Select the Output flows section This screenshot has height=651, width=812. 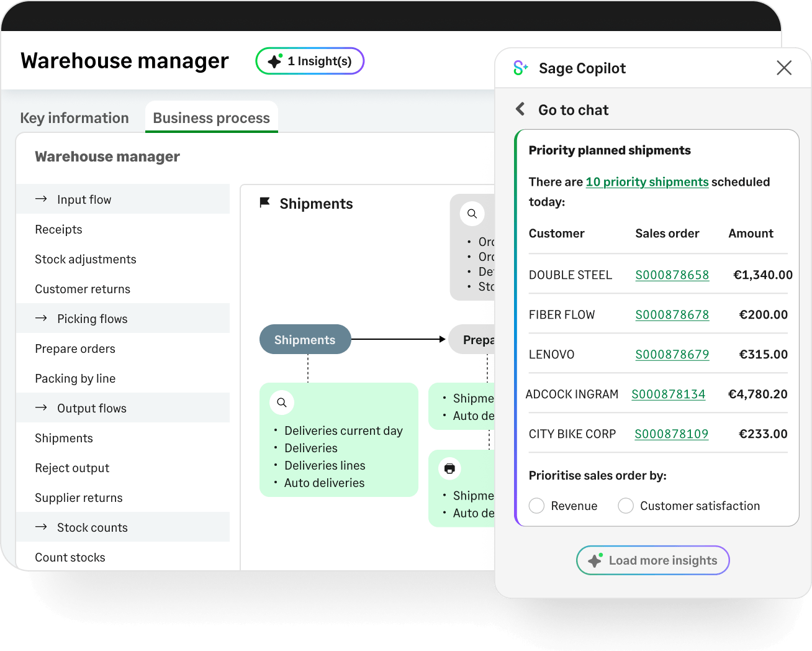(x=123, y=407)
